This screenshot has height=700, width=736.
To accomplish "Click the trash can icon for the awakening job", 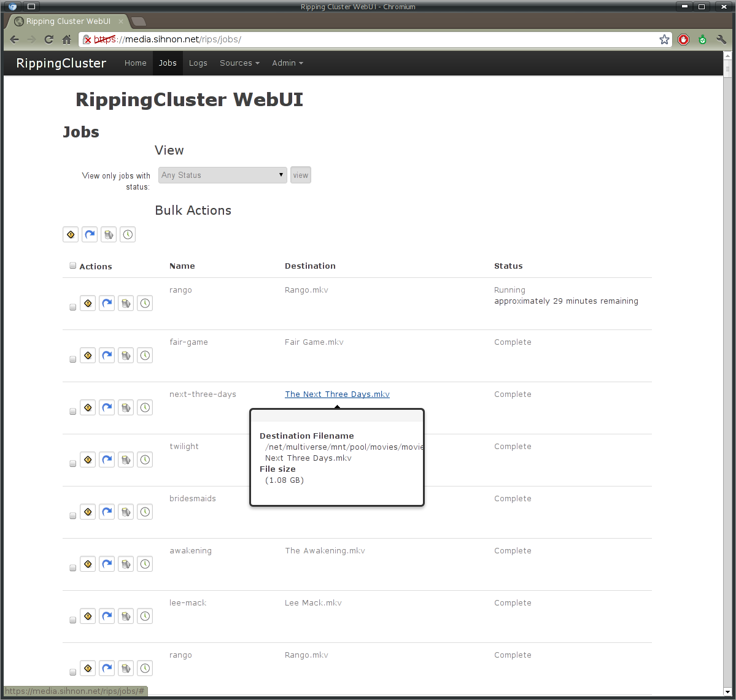I will (x=126, y=564).
